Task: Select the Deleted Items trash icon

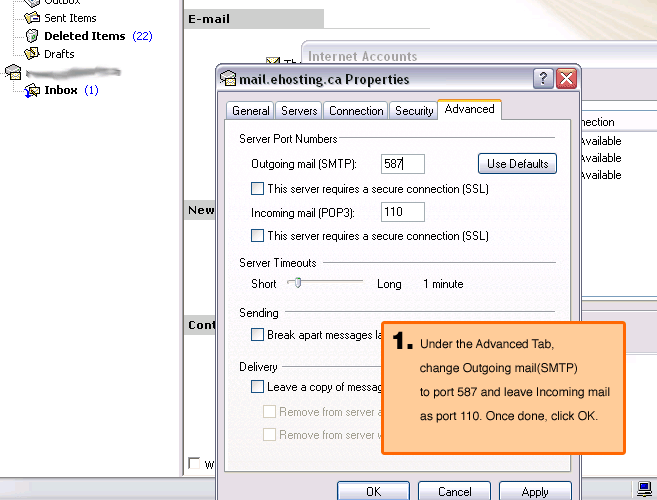Action: coord(32,36)
